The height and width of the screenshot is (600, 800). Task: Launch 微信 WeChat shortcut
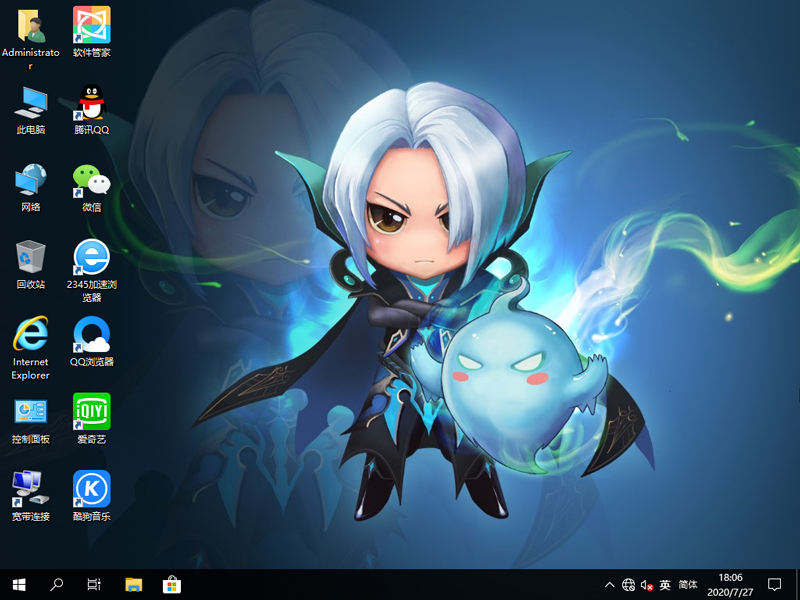coord(92,180)
